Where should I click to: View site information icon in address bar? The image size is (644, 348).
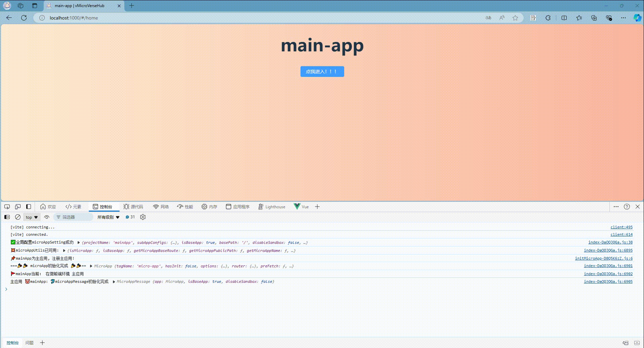42,18
